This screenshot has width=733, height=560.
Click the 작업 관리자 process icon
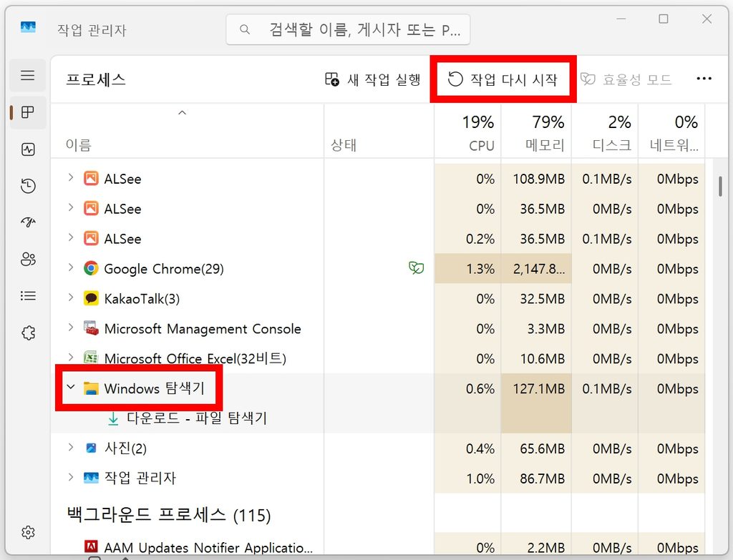91,478
